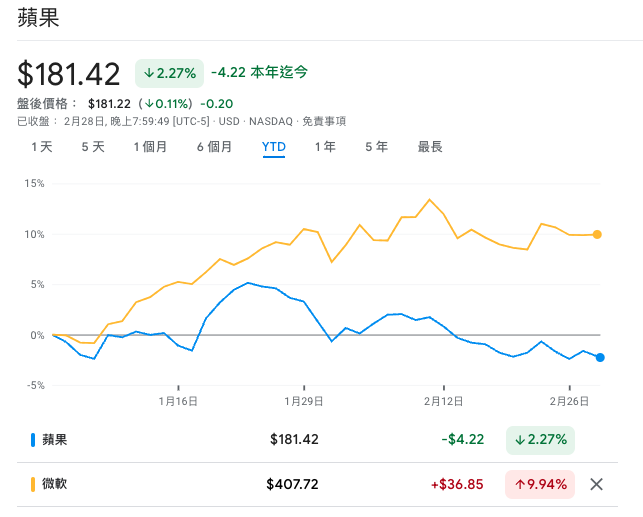Click the 10% y-axis label
The width and height of the screenshot is (643, 517).
[34, 234]
